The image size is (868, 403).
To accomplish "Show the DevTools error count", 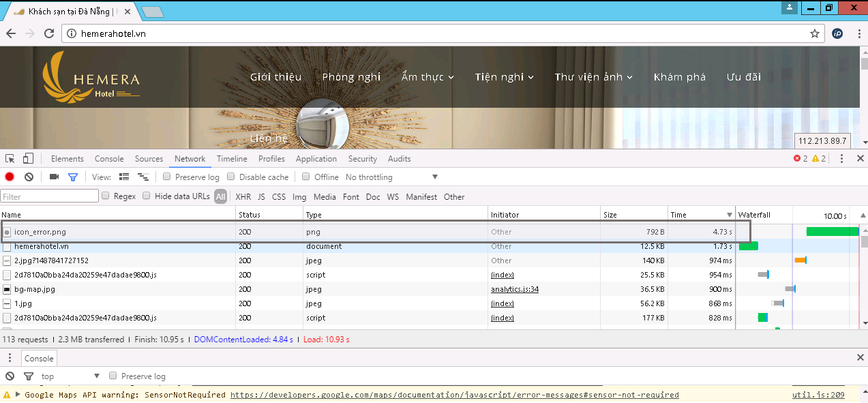I will [800, 159].
